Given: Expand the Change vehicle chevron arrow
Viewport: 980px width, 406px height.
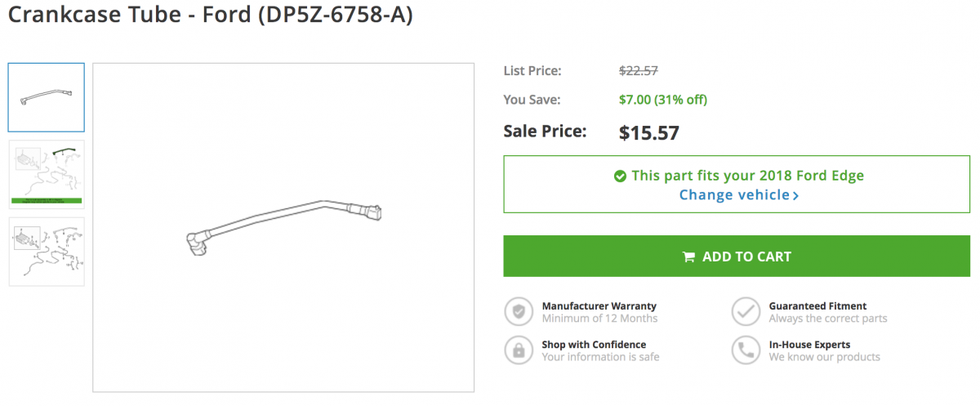Looking at the screenshot, I should click(x=795, y=195).
